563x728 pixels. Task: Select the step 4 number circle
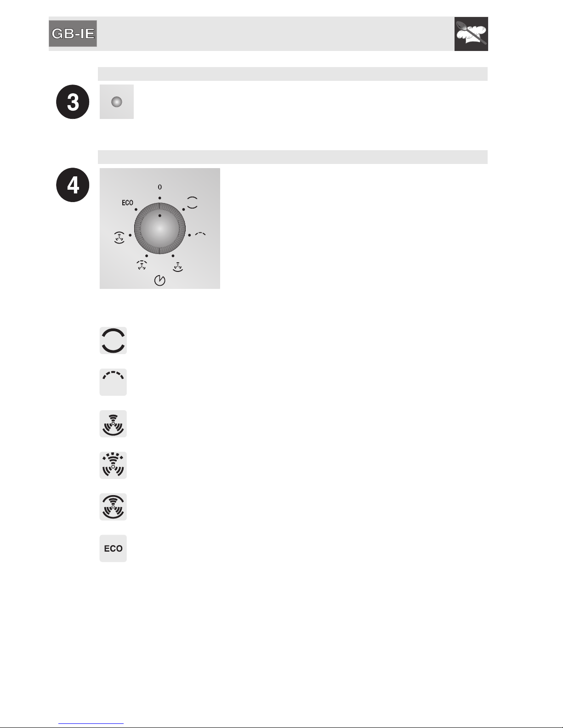(x=73, y=185)
